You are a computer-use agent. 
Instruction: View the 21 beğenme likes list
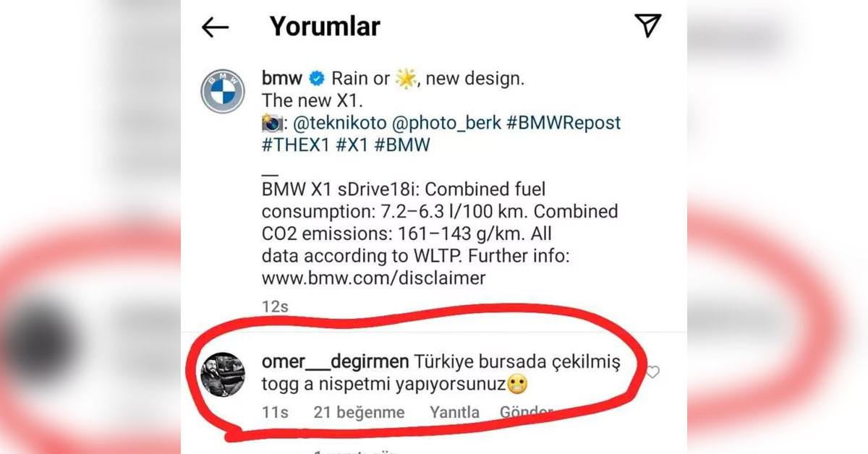click(x=359, y=413)
